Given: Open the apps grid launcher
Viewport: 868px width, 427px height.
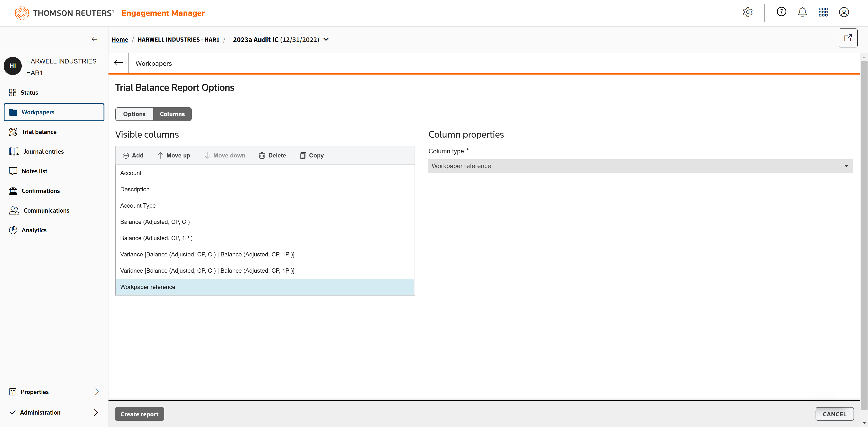Looking at the screenshot, I should pos(823,12).
